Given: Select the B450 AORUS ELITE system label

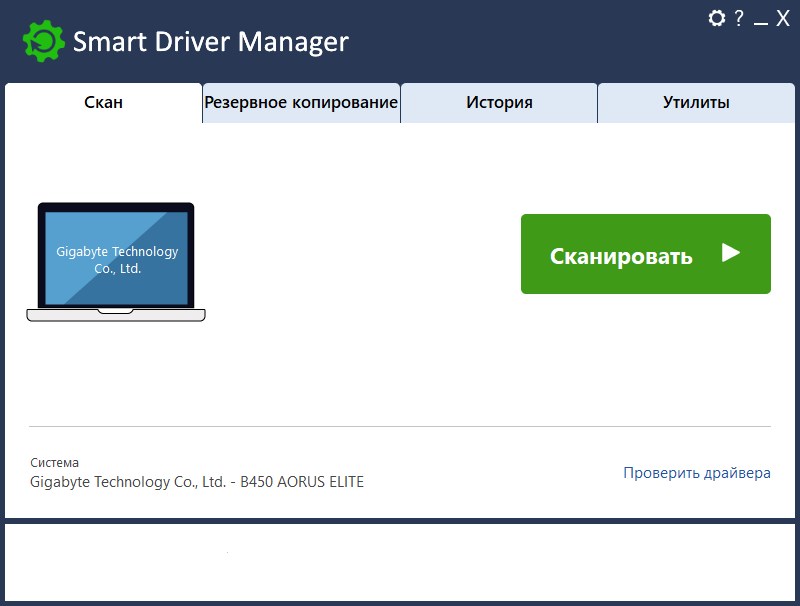Looking at the screenshot, I should [x=196, y=481].
